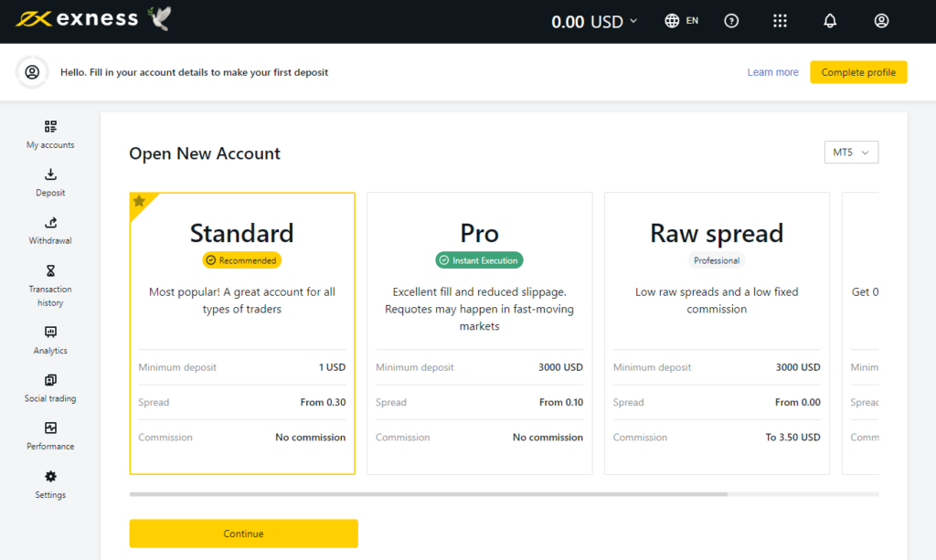Click the My accounts sidebar icon
The width and height of the screenshot is (936, 560).
pyautogui.click(x=50, y=126)
